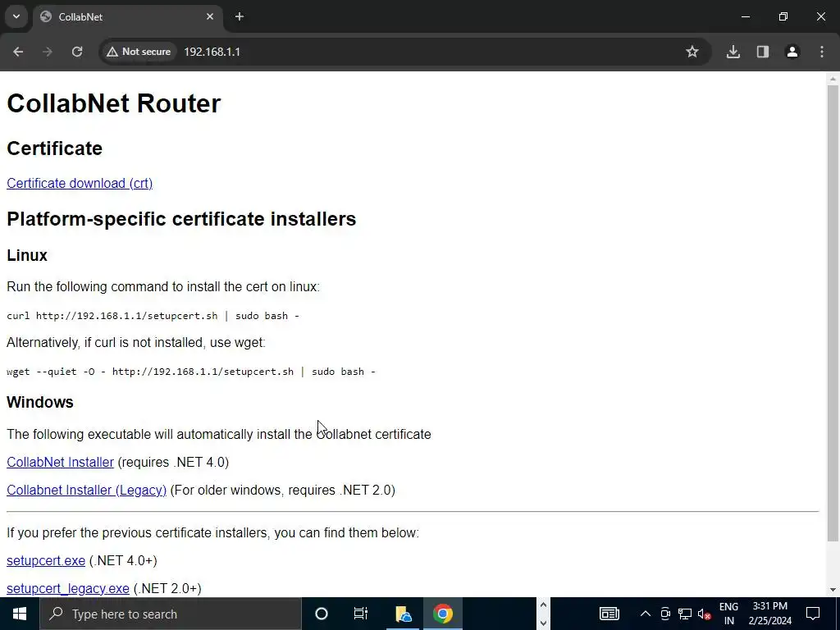840x630 pixels.
Task: Show hidden system tray icons
Action: [646, 614]
